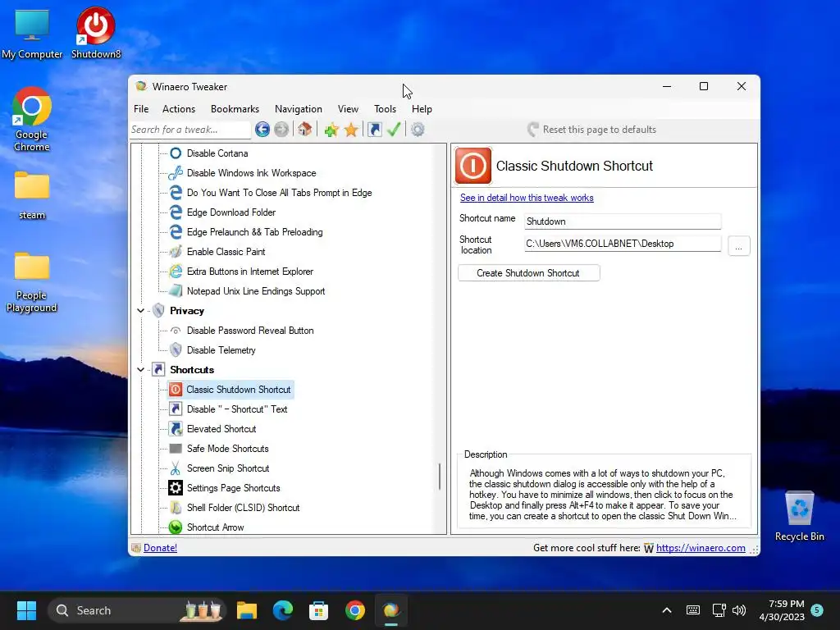
Task: Select Disable Telemetry shield icon
Action: coord(176,350)
